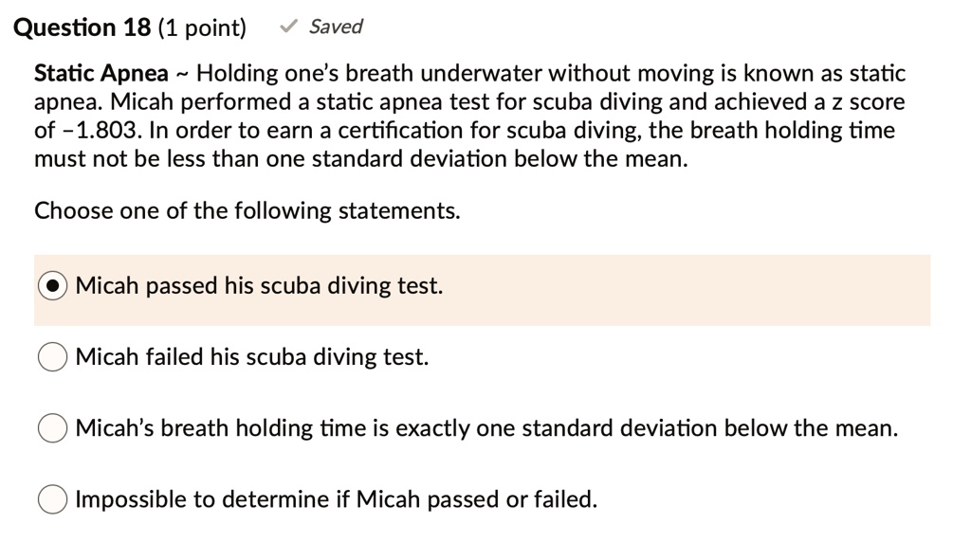Select 'exactly one standard deviation below the mean' answer
This screenshot has width=971, height=560.
tap(52, 427)
